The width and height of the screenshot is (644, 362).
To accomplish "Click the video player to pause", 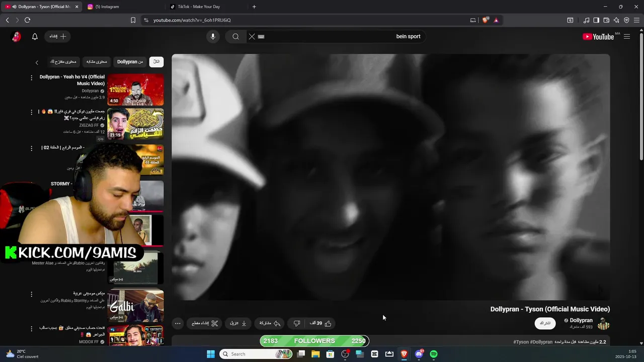I will pyautogui.click(x=391, y=177).
